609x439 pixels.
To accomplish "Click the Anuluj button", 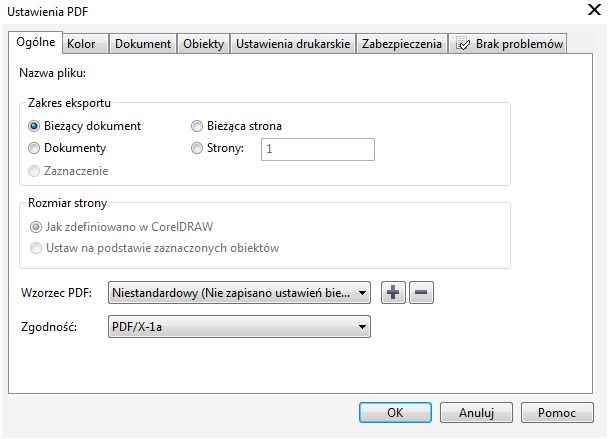I will click(x=478, y=412).
